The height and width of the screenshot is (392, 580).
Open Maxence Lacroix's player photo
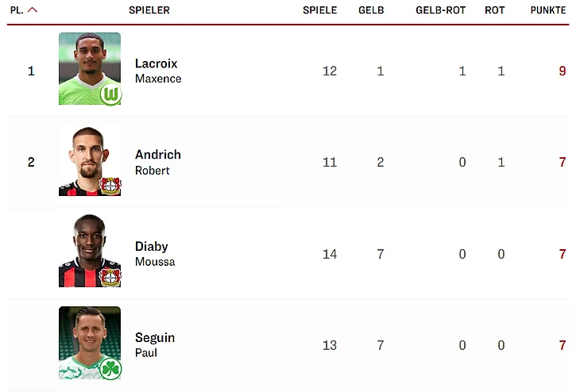point(90,69)
